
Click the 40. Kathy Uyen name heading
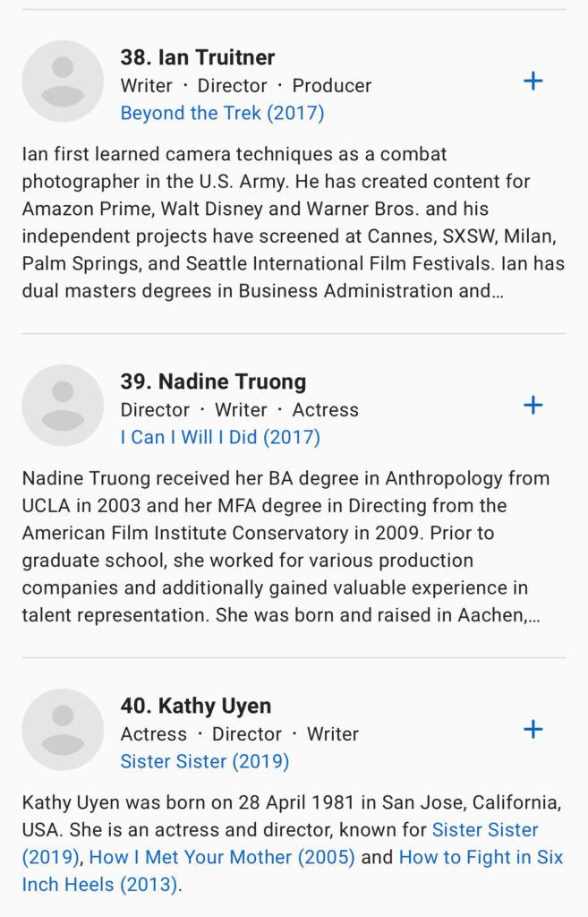click(196, 706)
